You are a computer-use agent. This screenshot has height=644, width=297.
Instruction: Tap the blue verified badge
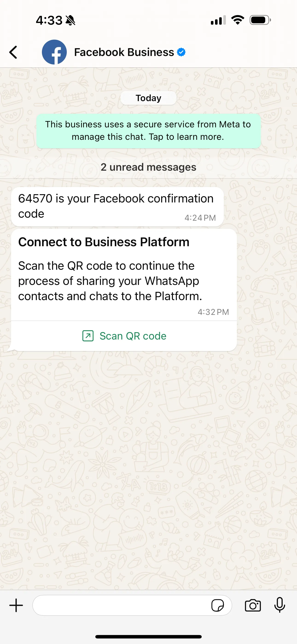181,52
